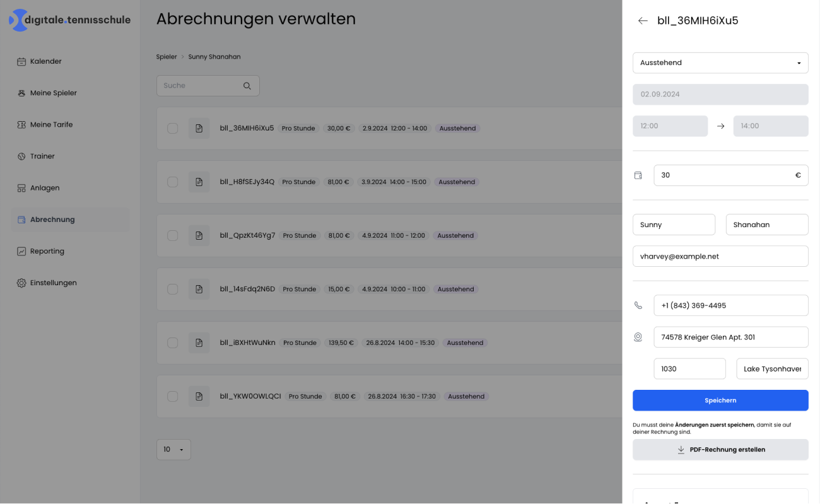Open Einstellungen via the gear icon
Viewport: 820px width, 504px height.
tap(21, 283)
